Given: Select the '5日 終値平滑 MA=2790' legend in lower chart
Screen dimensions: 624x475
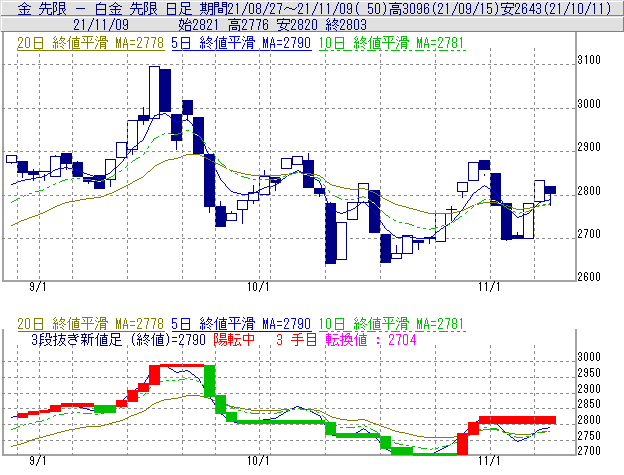Looking at the screenshot, I should click(241, 324).
